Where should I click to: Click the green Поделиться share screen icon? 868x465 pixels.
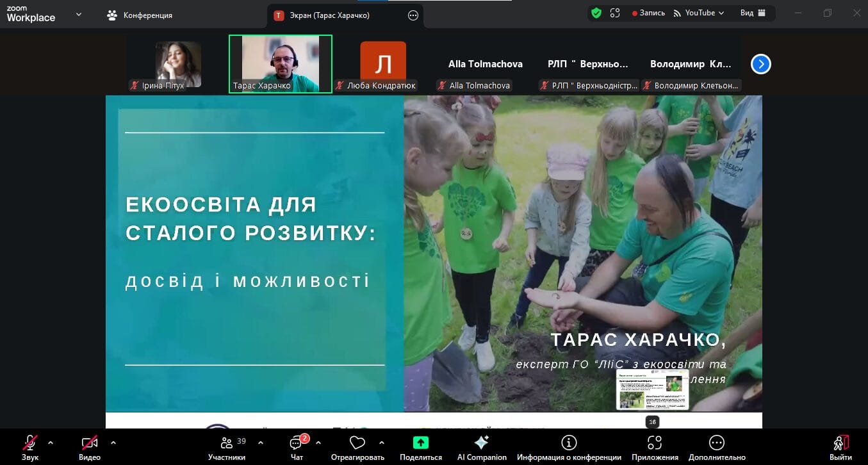[x=420, y=443]
